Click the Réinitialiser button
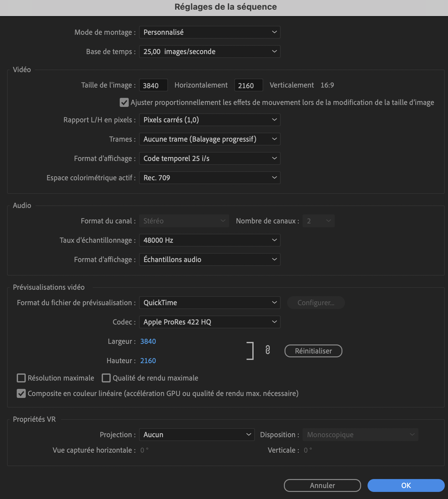 point(313,351)
